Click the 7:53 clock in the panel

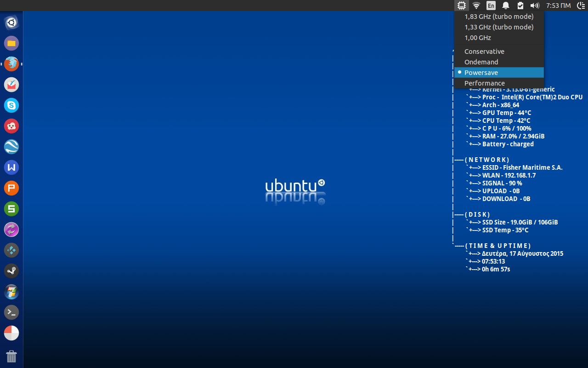tap(558, 6)
